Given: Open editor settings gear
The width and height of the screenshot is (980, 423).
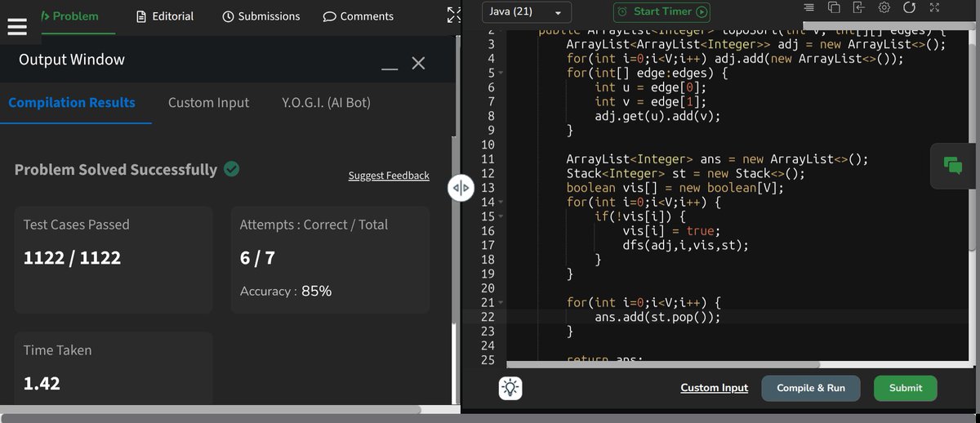Looking at the screenshot, I should [884, 7].
